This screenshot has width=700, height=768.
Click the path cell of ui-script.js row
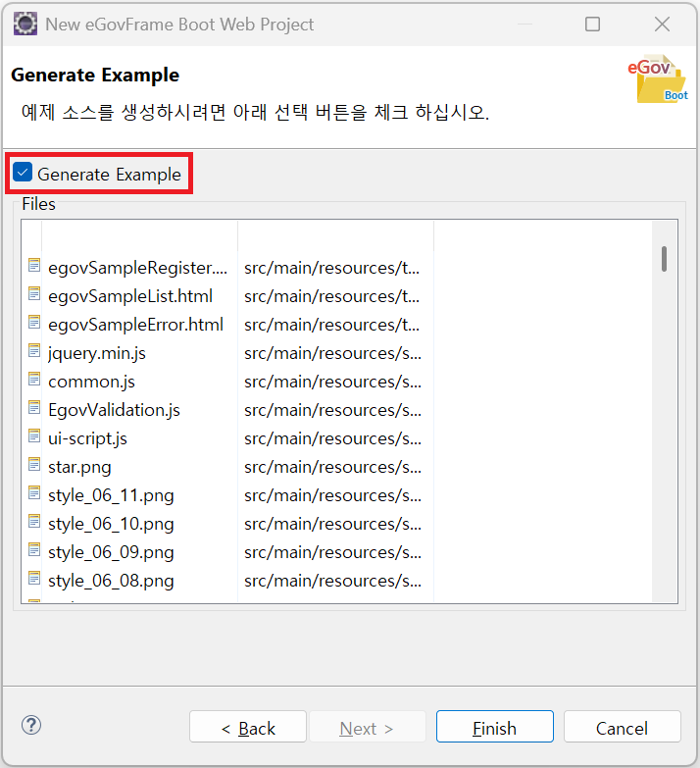333,438
